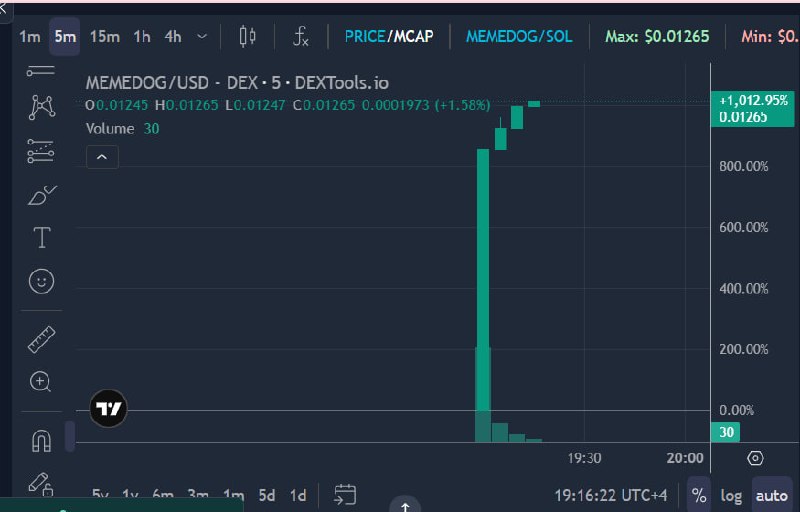Expand the timeframe dropdown chevron
800x512 pixels.
click(x=202, y=37)
